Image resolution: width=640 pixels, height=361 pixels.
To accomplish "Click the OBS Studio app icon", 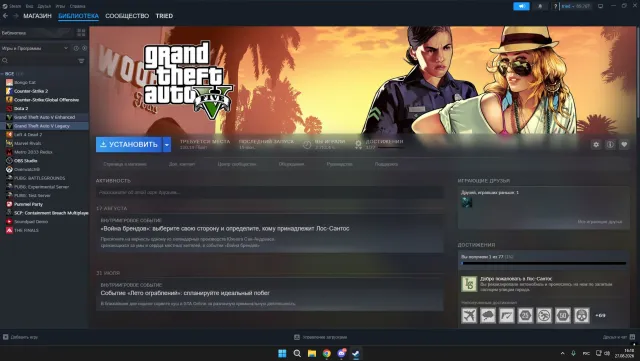I will pos(9,160).
